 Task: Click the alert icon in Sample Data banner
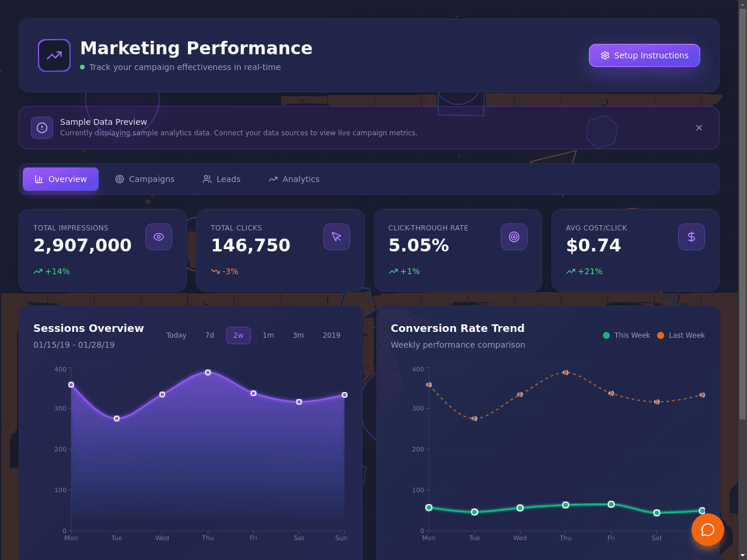click(x=42, y=128)
